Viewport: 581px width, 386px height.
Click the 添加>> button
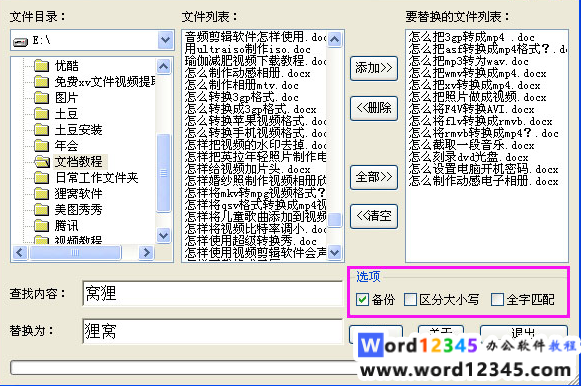click(x=374, y=68)
